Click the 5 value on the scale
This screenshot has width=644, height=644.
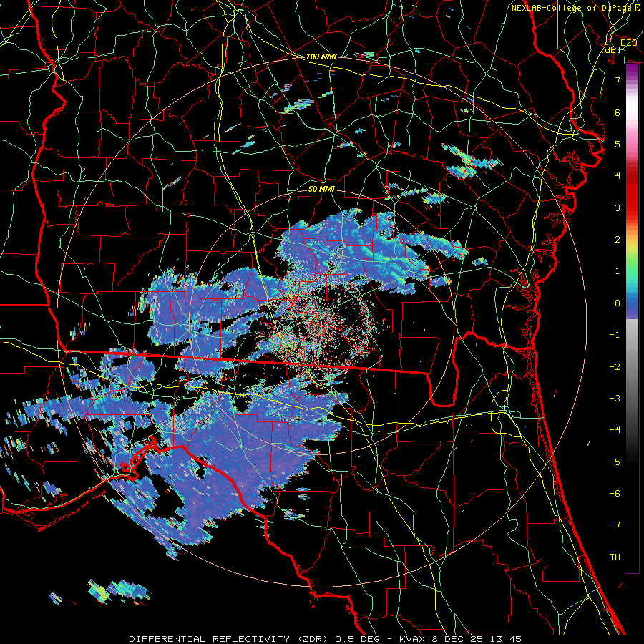(618, 144)
